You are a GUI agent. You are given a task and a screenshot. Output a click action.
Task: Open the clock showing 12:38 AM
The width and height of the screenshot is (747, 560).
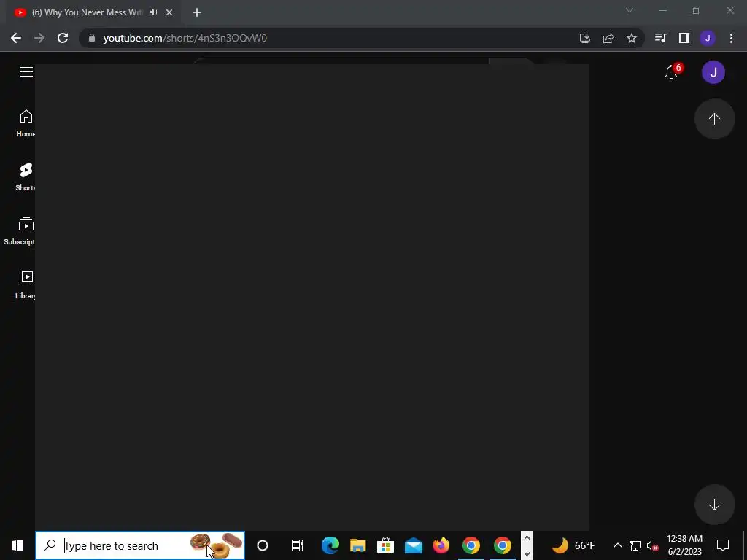pyautogui.click(x=684, y=545)
